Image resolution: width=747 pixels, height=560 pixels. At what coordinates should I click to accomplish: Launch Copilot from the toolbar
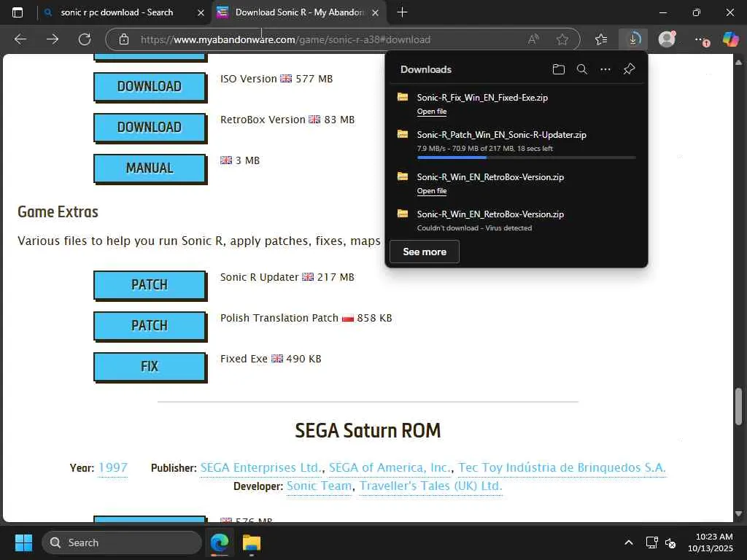click(x=730, y=39)
